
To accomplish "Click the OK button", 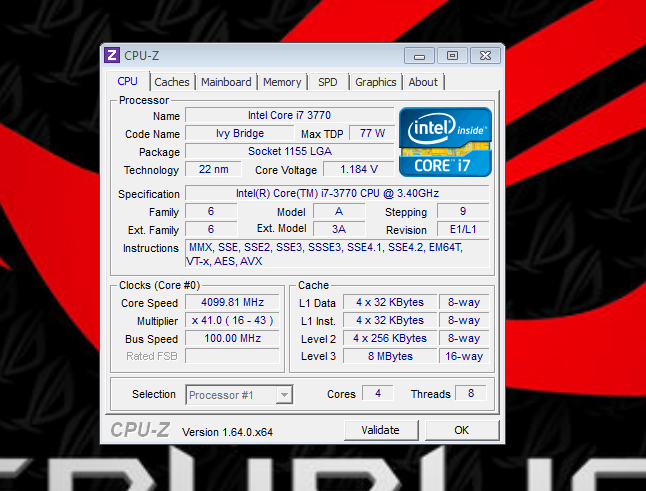I will [x=462, y=430].
